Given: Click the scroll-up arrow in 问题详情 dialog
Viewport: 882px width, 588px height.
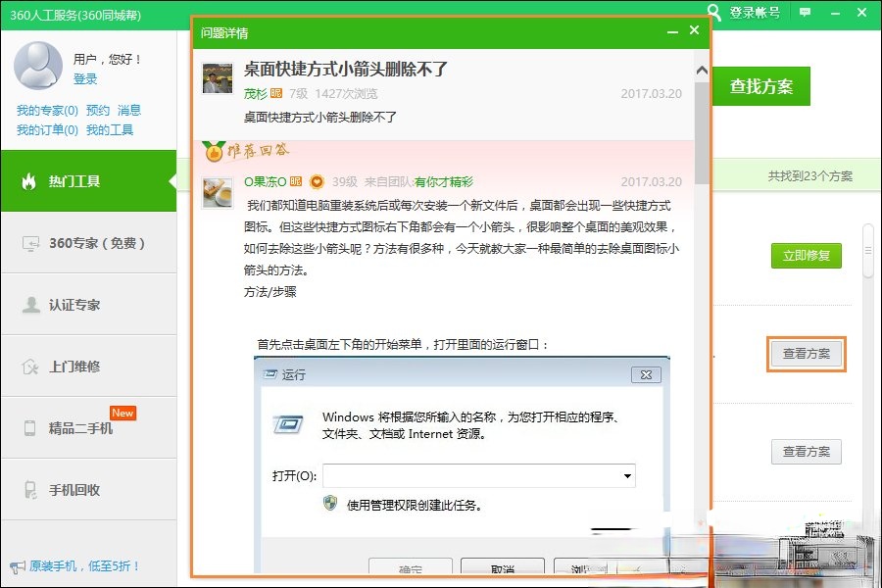Looking at the screenshot, I should 702,71.
